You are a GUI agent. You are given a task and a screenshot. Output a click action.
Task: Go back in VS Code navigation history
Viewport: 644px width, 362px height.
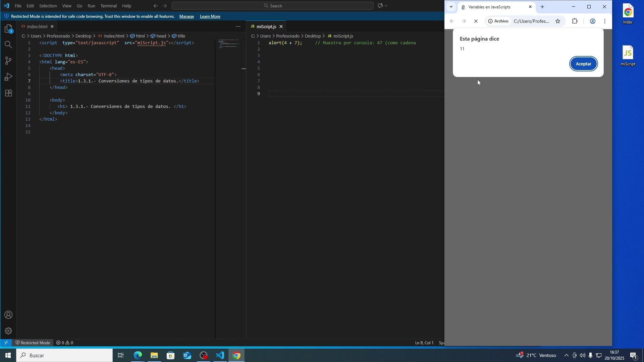(x=156, y=6)
